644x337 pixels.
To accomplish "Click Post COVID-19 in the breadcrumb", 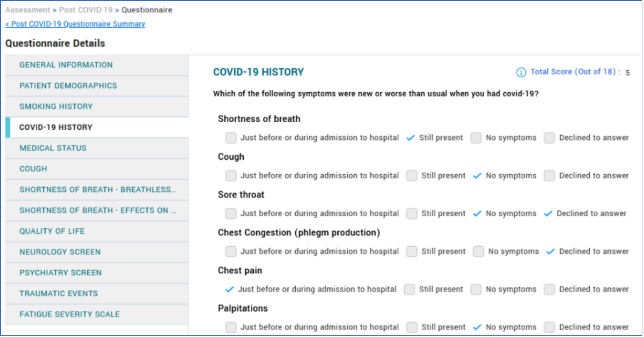I will [86, 10].
